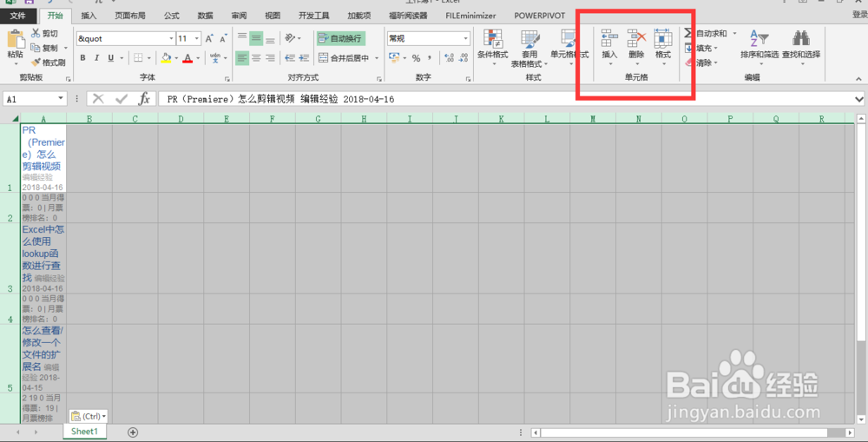This screenshot has width=868, height=442.
Task: Open the Insert cells (插入) button
Action: [609, 47]
